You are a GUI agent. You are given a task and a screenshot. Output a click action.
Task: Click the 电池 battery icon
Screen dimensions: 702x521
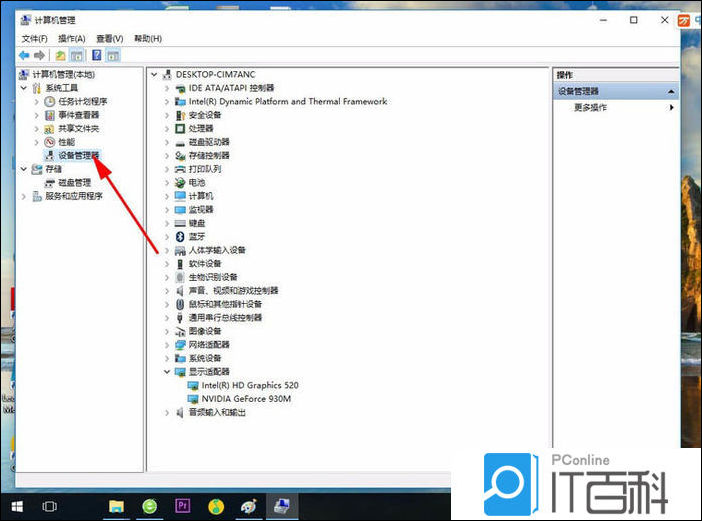click(x=180, y=183)
